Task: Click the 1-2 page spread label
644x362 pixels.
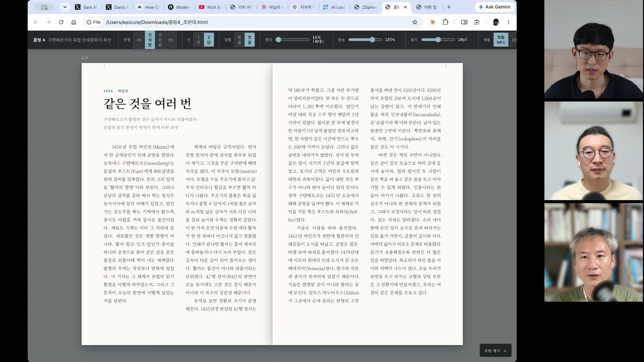Action: pos(85,58)
